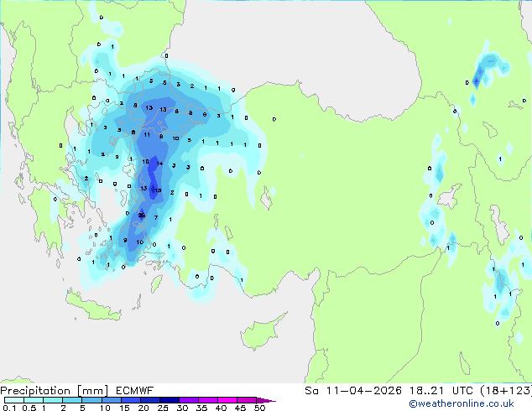
Task: Click the "35" legend scale label
Action: (x=201, y=408)
